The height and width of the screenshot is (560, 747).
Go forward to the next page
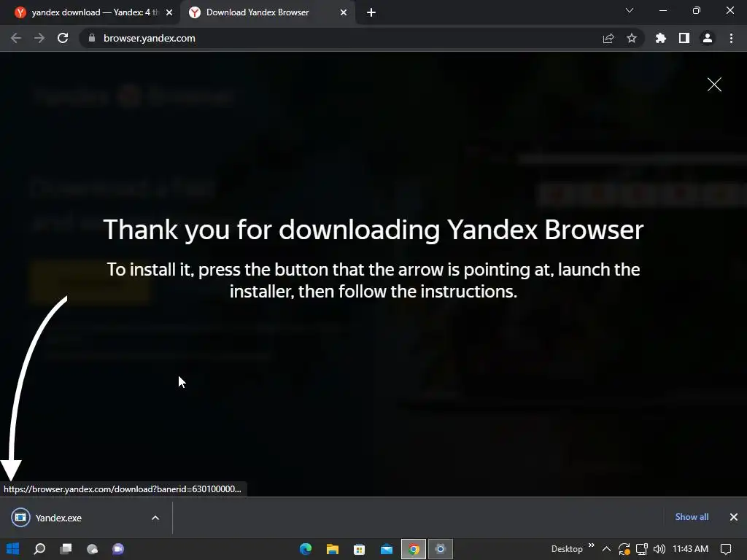tap(39, 38)
